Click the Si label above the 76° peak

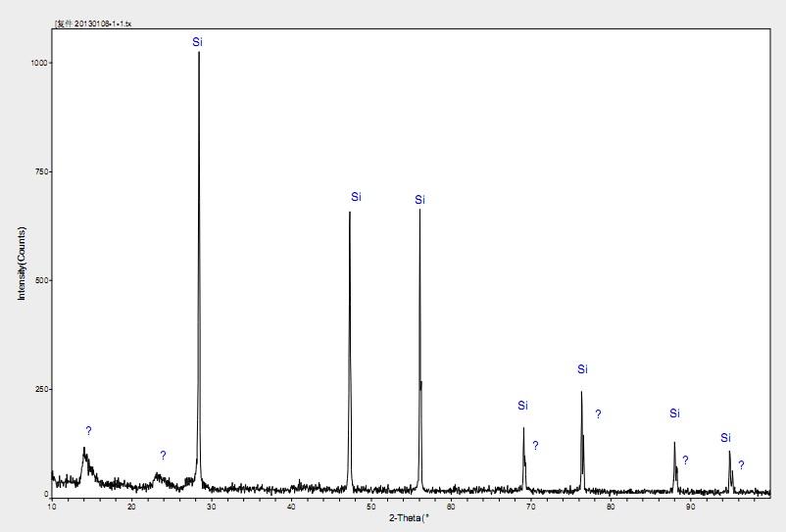582,369
